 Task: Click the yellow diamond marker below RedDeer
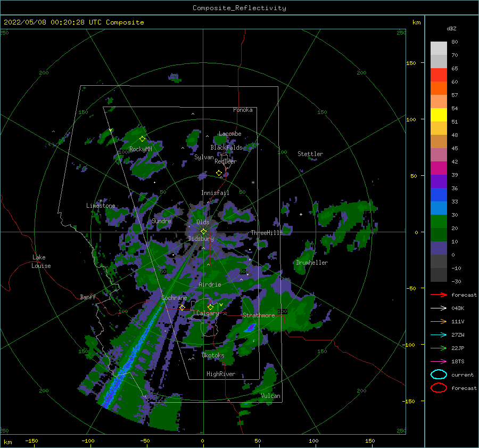click(219, 173)
